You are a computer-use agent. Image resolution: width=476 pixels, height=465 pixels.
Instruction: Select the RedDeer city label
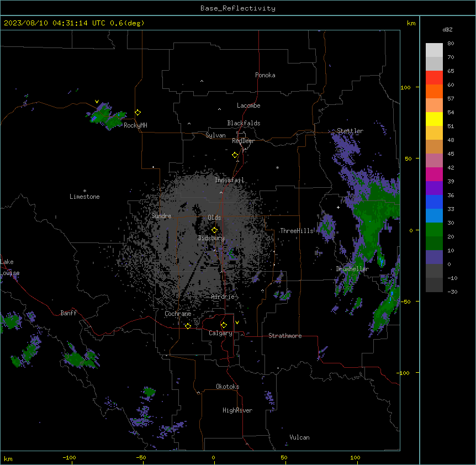click(243, 141)
